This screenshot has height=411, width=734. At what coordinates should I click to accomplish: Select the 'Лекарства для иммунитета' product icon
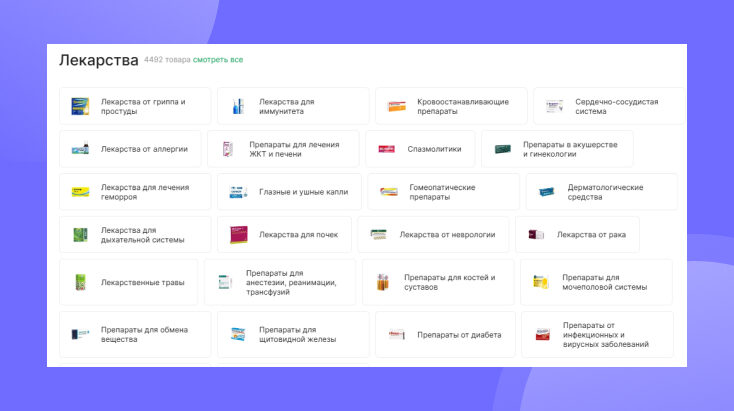click(238, 106)
